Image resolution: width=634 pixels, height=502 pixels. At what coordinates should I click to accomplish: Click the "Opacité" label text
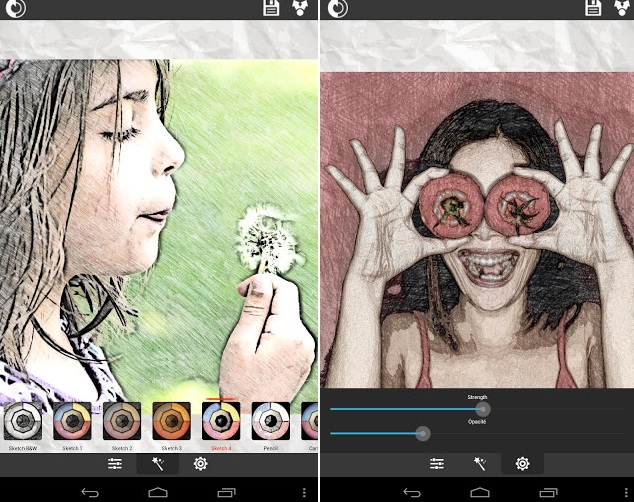point(477,422)
